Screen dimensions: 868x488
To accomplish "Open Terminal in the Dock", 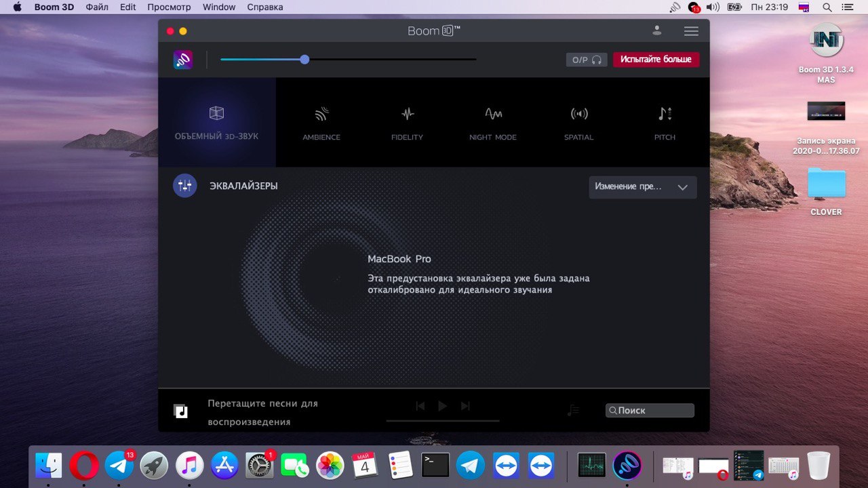I will click(x=435, y=466).
